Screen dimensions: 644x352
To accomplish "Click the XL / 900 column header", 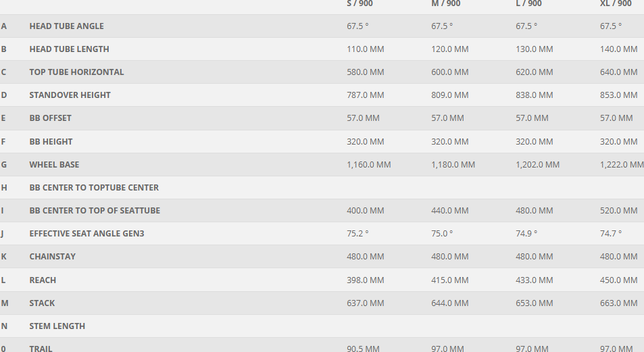I will (x=616, y=4).
